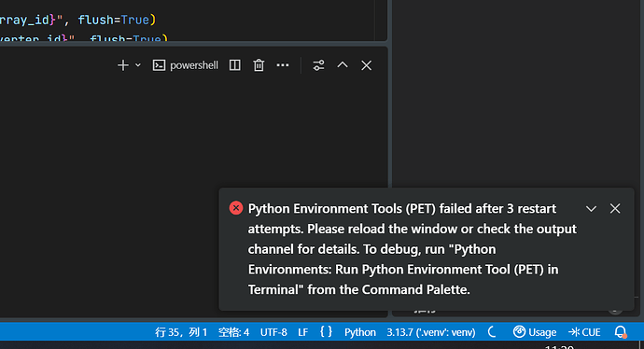Dismiss the PET error notification

615,209
